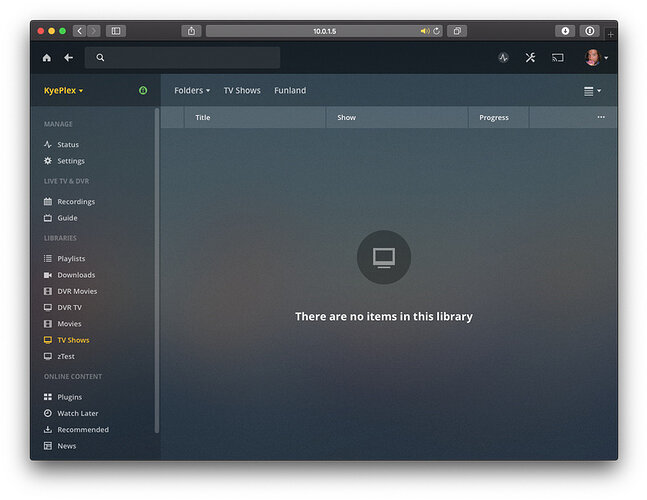The width and height of the screenshot is (647, 500).
Task: Click the zTest monitor icon
Action: 48,356
